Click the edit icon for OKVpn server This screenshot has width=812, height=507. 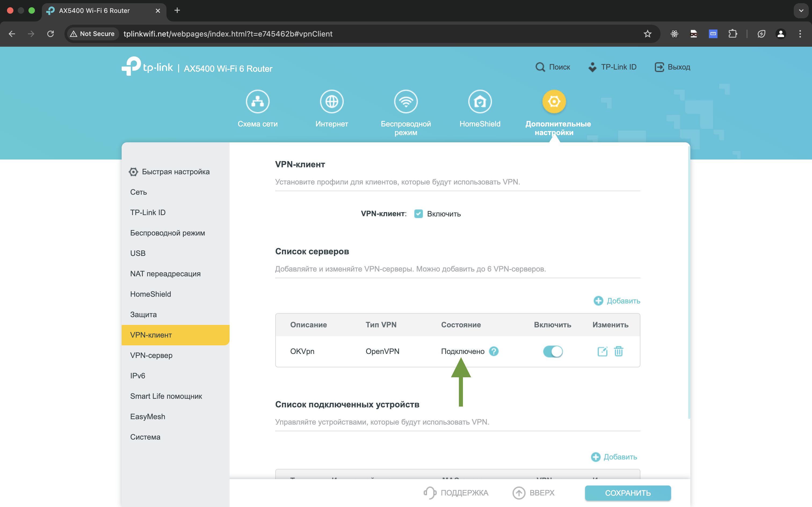[602, 352]
